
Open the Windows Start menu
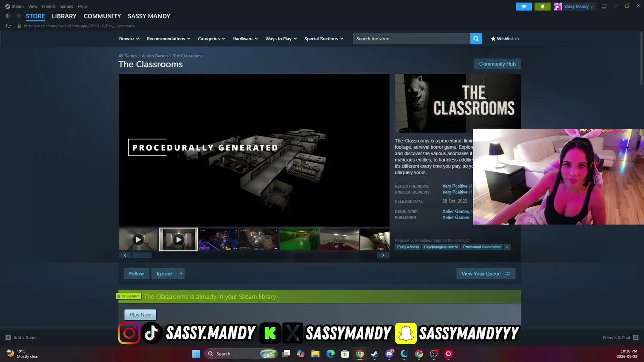(x=196, y=354)
